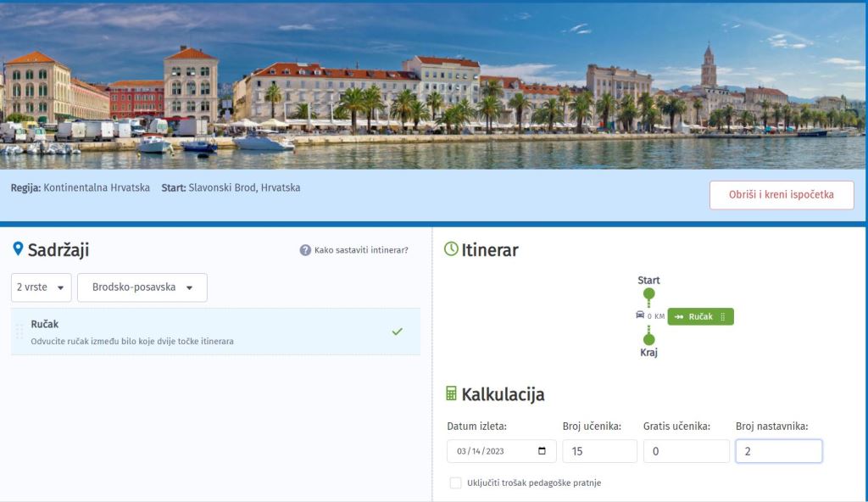The width and height of the screenshot is (868, 502).
Task: Click the green checkmark on Ručak row
Action: [397, 332]
